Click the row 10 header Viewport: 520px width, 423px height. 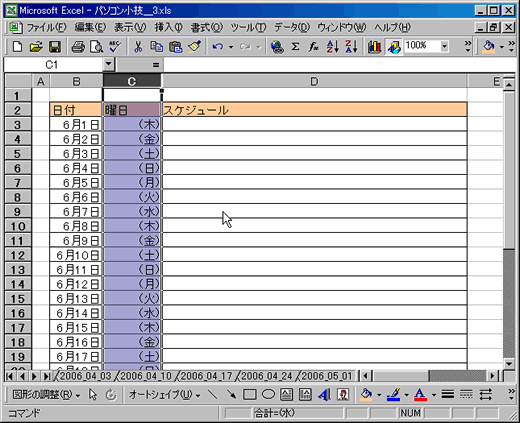(18, 226)
